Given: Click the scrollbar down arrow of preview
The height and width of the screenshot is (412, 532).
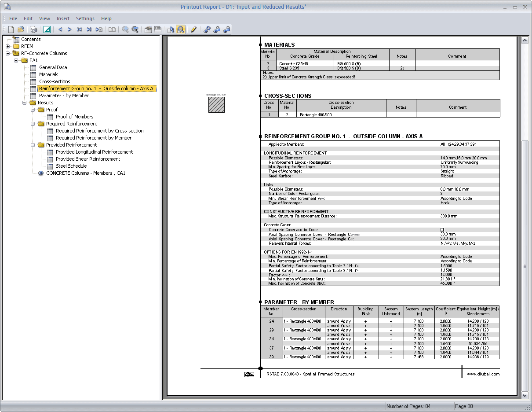Looking at the screenshot, I should click(x=524, y=395).
